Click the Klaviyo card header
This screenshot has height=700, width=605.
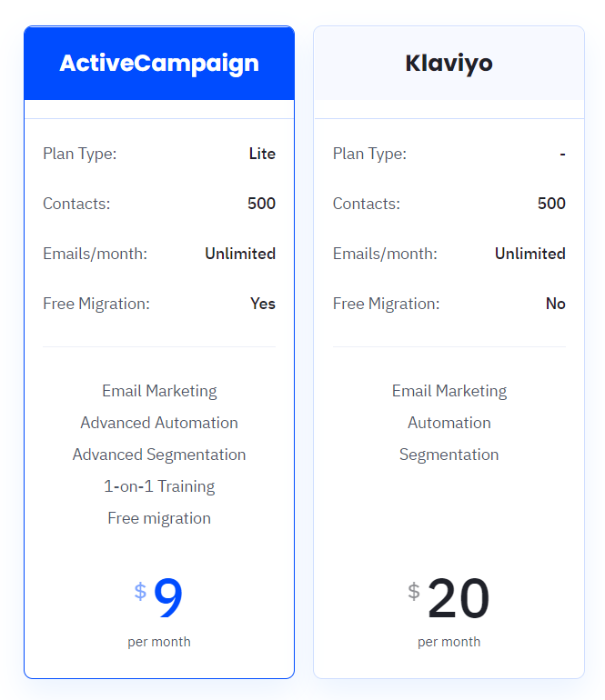click(x=449, y=63)
